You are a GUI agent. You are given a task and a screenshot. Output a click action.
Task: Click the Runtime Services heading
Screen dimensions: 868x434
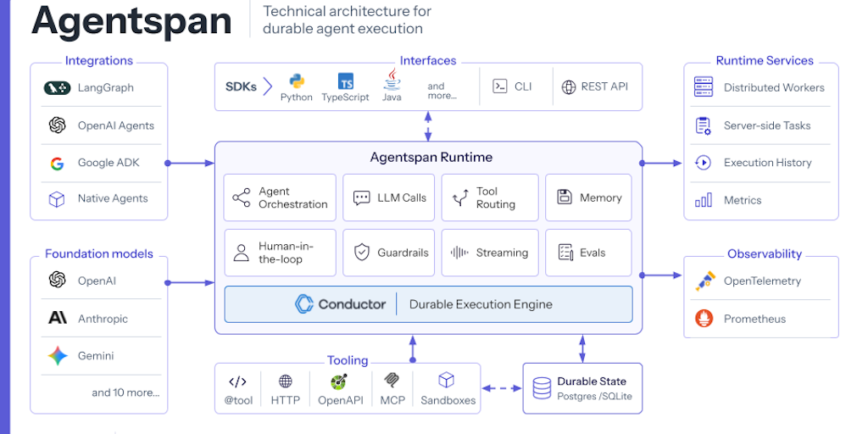point(765,60)
